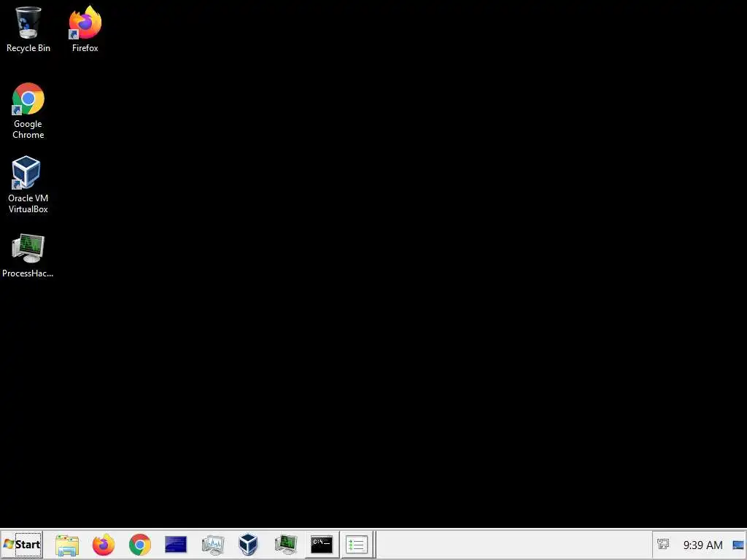747x560 pixels.
Task: Open the Start menu
Action: pyautogui.click(x=22, y=544)
